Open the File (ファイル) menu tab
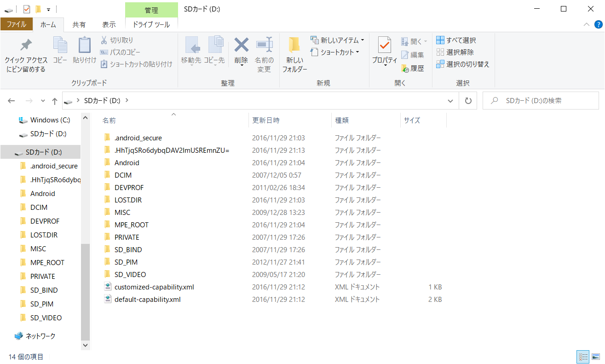The width and height of the screenshot is (605, 364). click(17, 24)
